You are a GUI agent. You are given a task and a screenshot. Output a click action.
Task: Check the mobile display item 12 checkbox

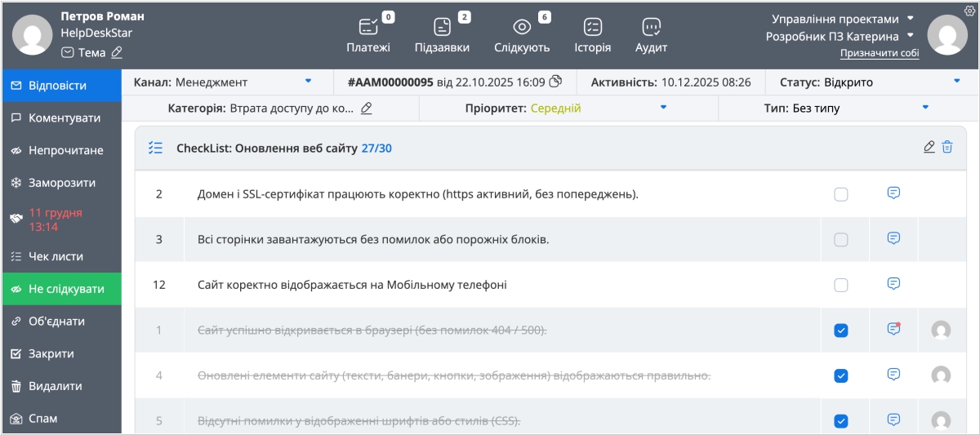pos(841,285)
